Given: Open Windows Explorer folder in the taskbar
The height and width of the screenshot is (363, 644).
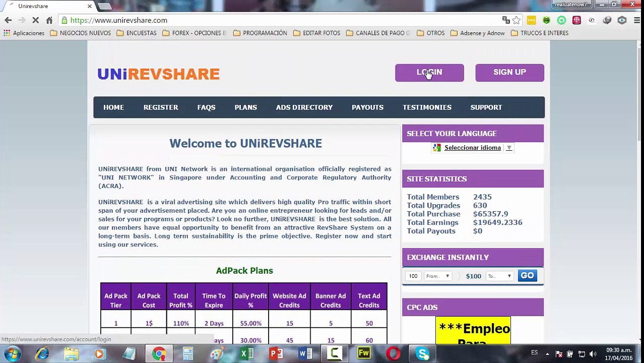Looking at the screenshot, I should point(71,353).
